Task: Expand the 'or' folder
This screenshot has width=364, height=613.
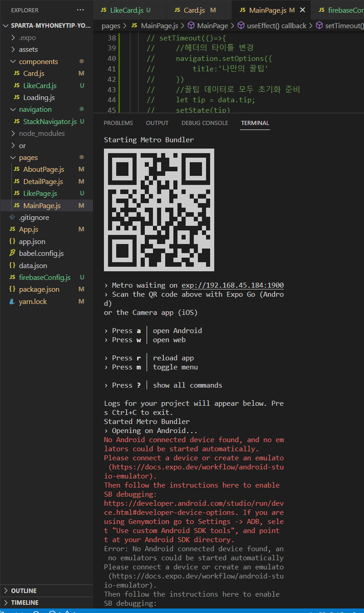Action: click(x=46, y=145)
